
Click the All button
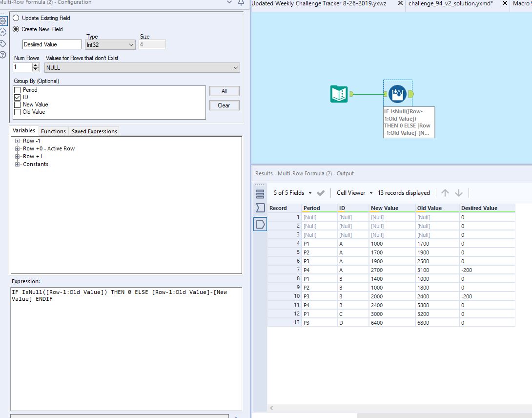(224, 91)
